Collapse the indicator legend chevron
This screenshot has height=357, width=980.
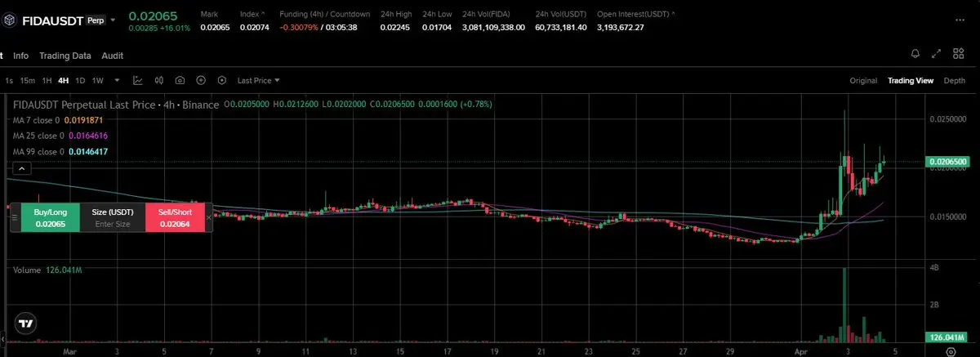[22, 169]
